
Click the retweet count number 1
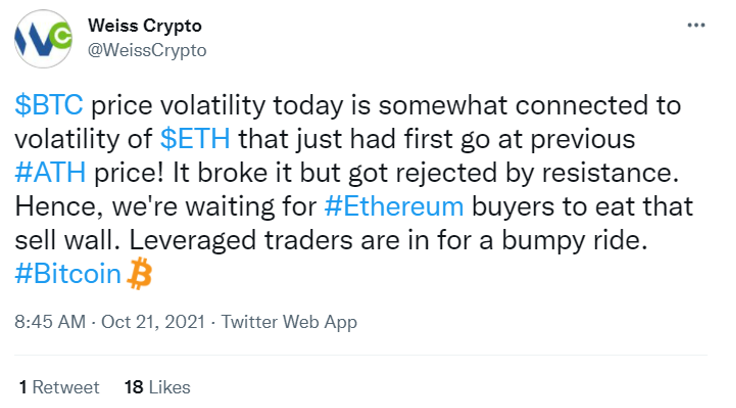[x=23, y=387]
